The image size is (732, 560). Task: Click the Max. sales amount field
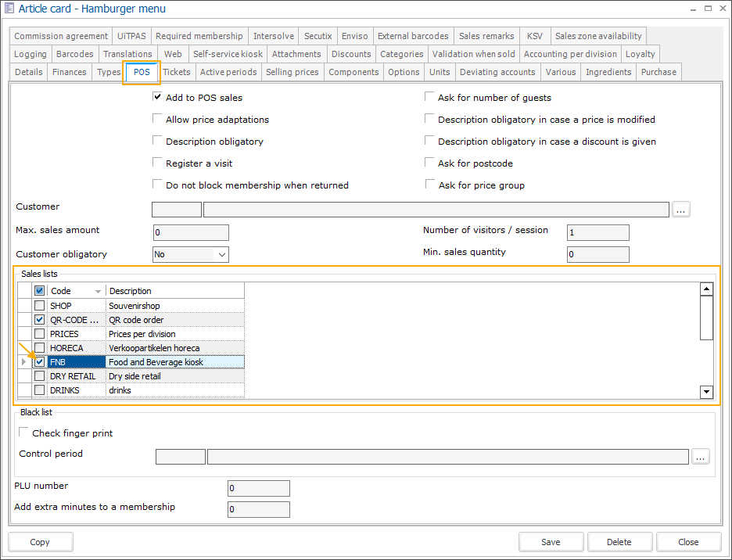(x=191, y=232)
